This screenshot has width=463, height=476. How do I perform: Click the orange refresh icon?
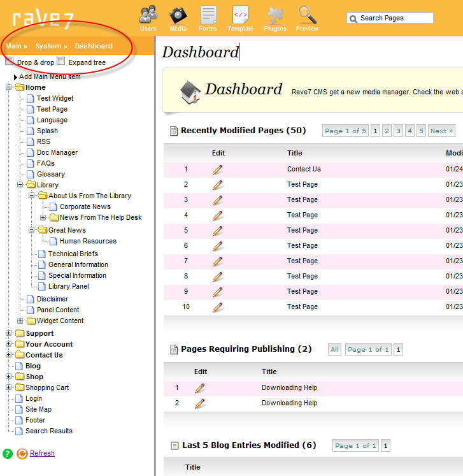point(22,454)
